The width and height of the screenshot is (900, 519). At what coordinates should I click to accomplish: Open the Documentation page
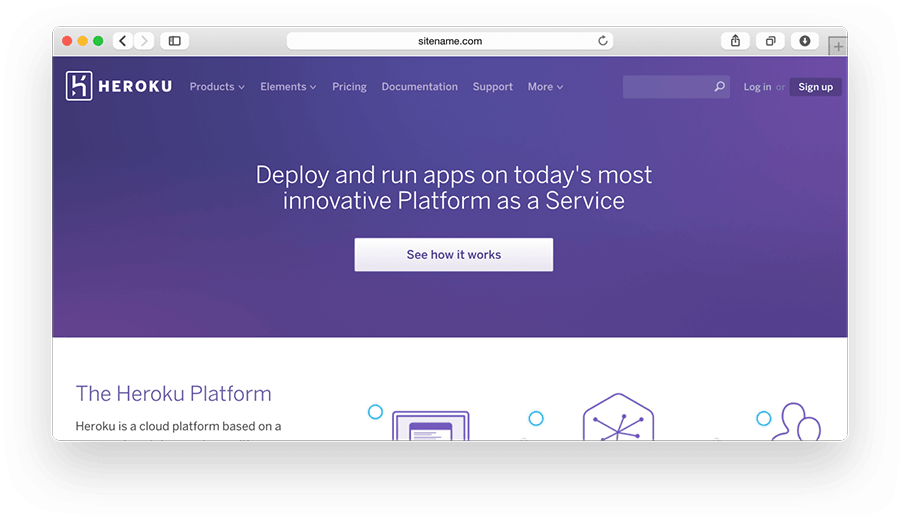click(x=420, y=87)
